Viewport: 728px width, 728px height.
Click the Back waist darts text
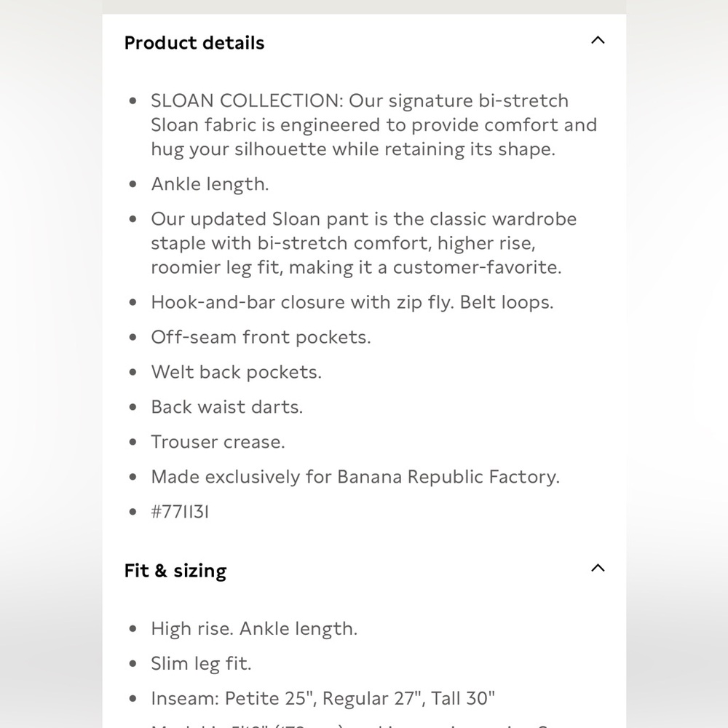(226, 407)
